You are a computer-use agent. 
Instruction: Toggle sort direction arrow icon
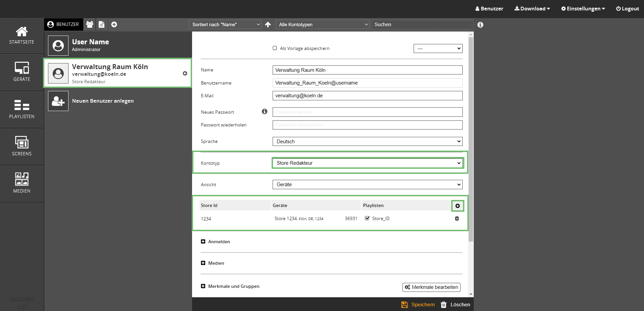[268, 24]
